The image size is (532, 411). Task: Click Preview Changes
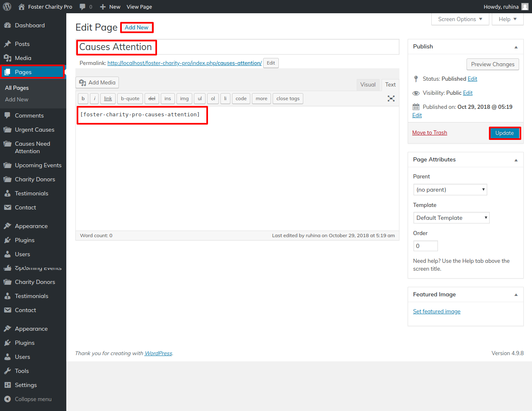pyautogui.click(x=493, y=64)
